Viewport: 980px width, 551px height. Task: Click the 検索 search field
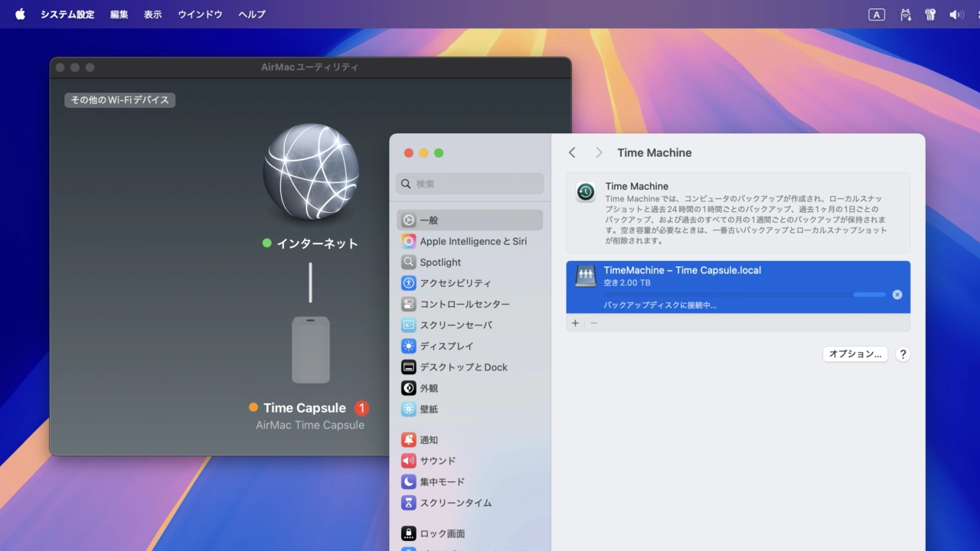(x=470, y=184)
